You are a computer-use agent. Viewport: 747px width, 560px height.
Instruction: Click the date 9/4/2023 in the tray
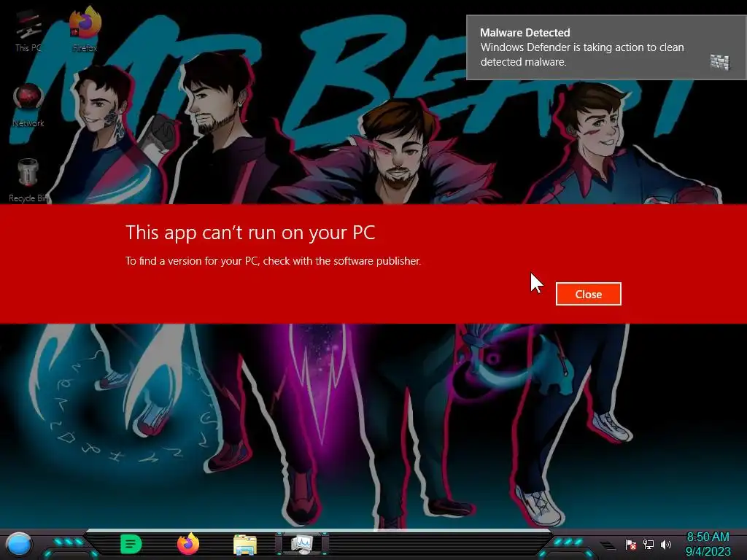tap(708, 551)
